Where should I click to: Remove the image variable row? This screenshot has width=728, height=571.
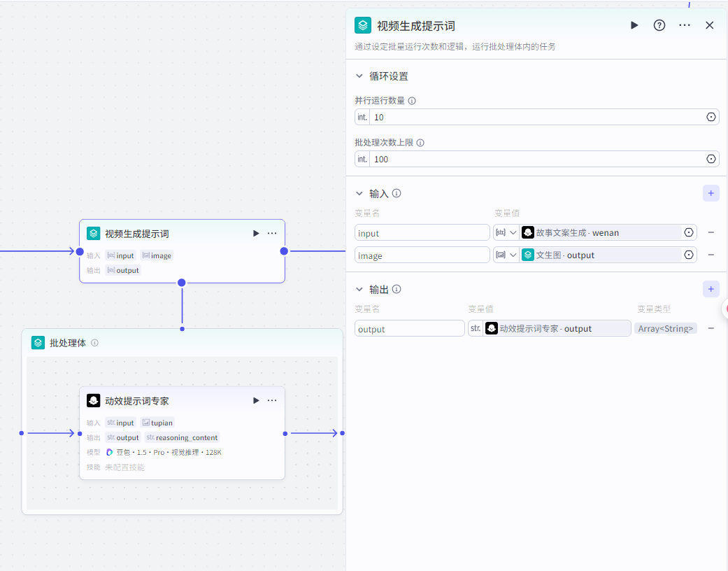(711, 255)
